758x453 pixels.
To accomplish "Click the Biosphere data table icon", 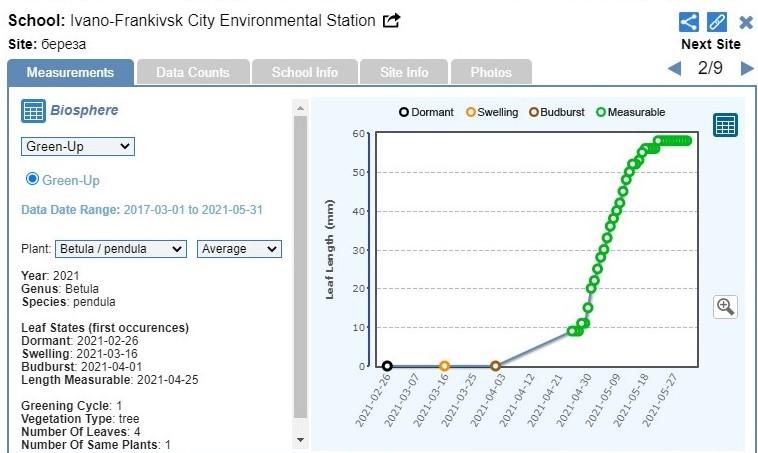I will click(x=33, y=111).
